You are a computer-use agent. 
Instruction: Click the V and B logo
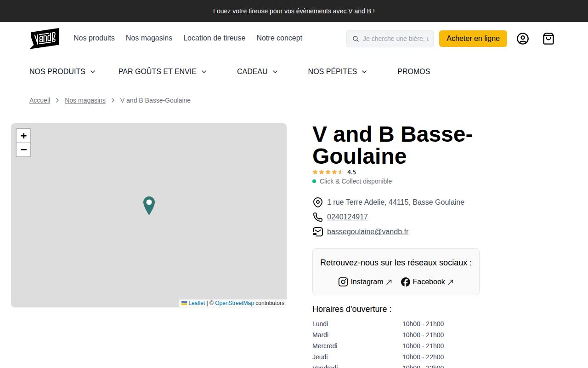[x=44, y=39]
